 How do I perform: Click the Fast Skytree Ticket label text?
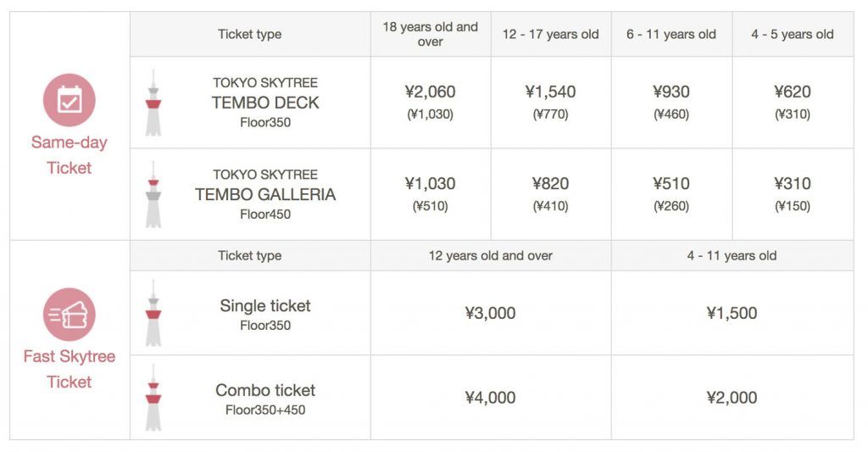pos(69,369)
